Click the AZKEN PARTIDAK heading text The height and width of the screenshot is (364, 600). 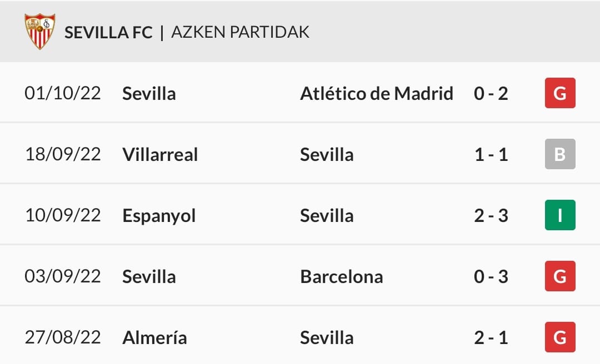[241, 32]
